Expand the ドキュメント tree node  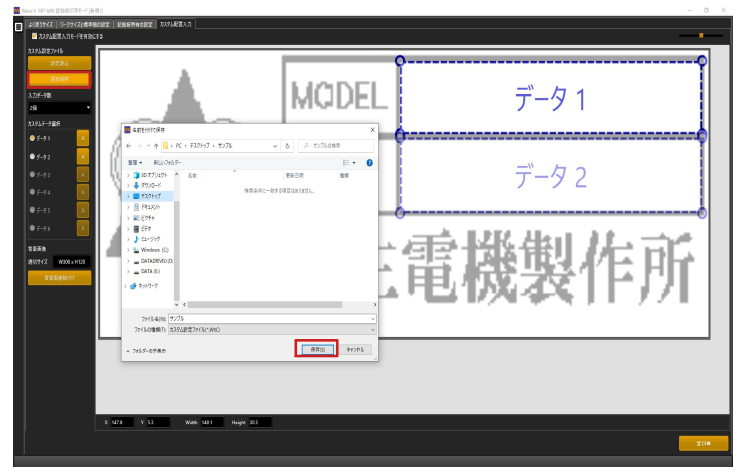[x=128, y=207]
